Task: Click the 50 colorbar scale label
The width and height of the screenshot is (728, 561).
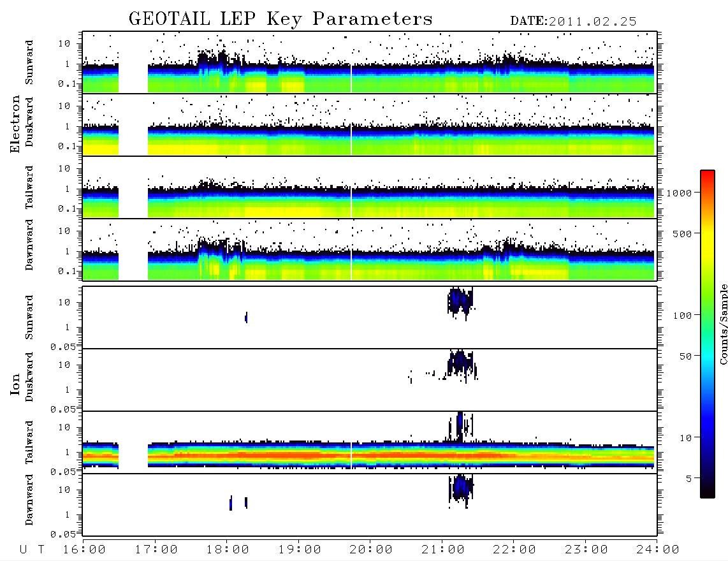Action: point(685,356)
